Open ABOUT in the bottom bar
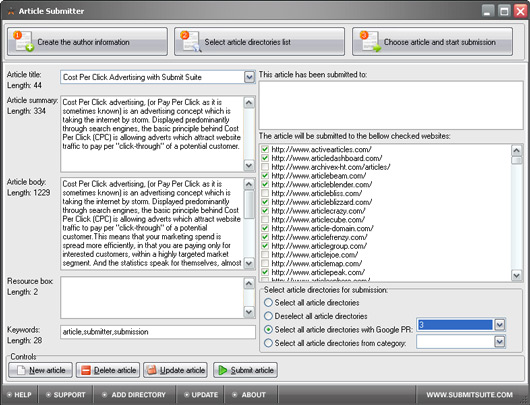The width and height of the screenshot is (530, 405). 249,395
